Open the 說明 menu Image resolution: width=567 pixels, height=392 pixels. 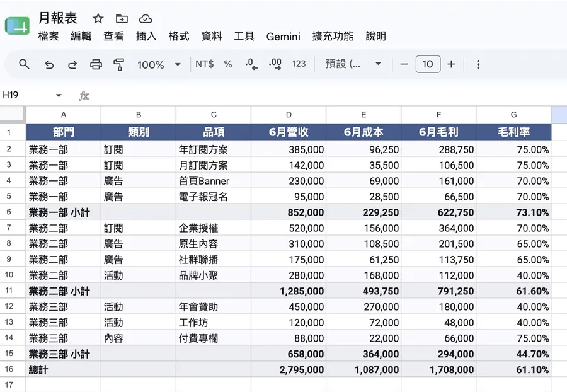375,36
